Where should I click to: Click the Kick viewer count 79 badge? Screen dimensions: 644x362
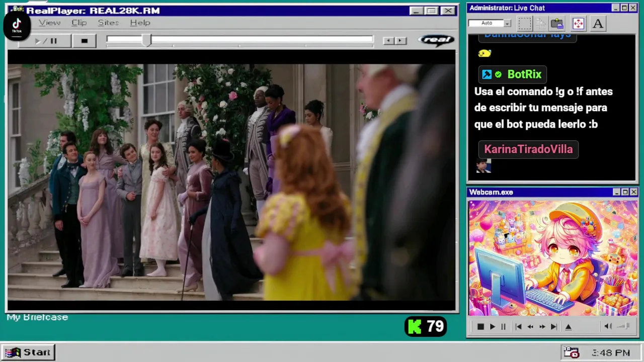425,327
